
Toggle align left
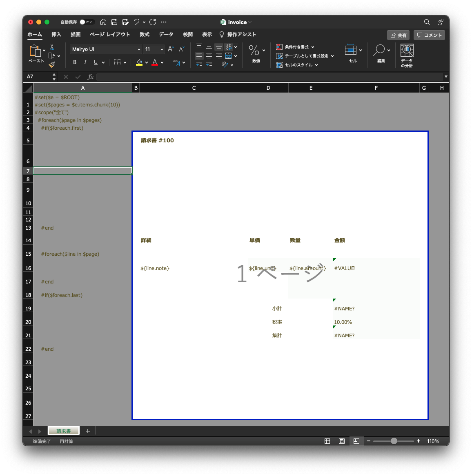tap(199, 56)
